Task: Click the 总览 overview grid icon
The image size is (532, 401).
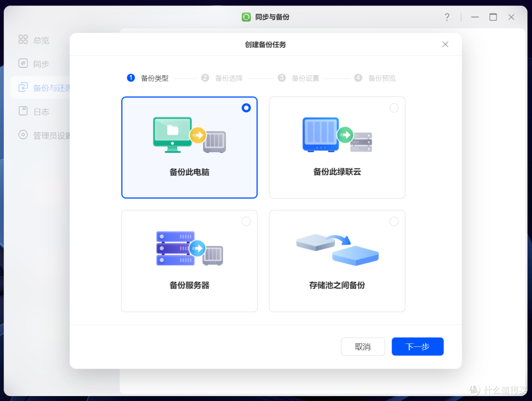Action: (23, 39)
